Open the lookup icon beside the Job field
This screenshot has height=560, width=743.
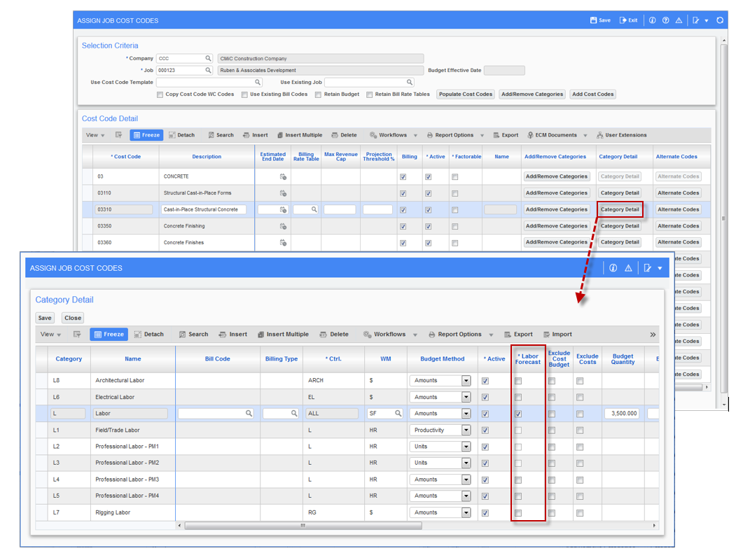point(208,70)
